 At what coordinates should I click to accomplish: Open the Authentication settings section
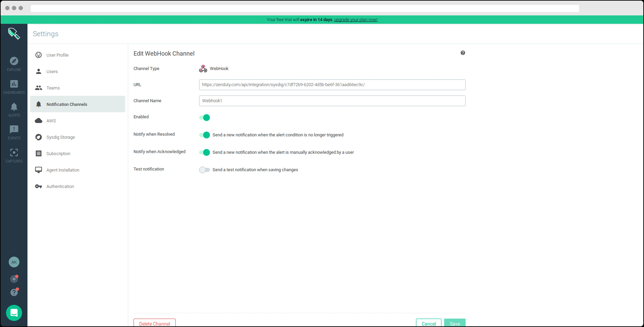[x=60, y=186]
